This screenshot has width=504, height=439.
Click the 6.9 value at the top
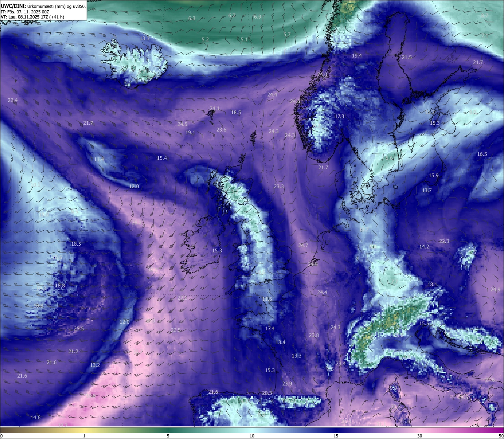pos(258,17)
